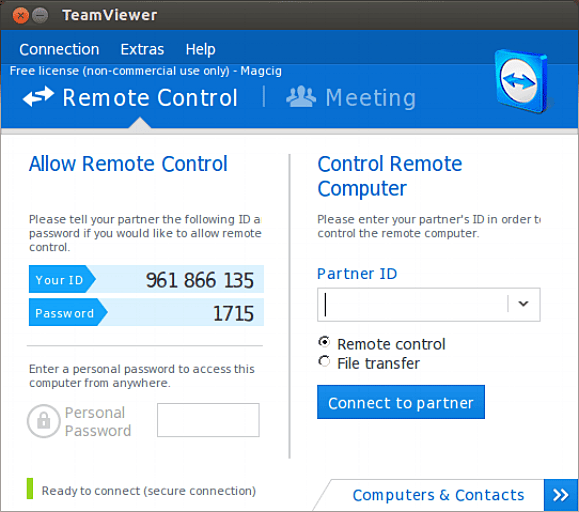Select the File transfer radio option
The height and width of the screenshot is (512, 579).
pyautogui.click(x=324, y=361)
